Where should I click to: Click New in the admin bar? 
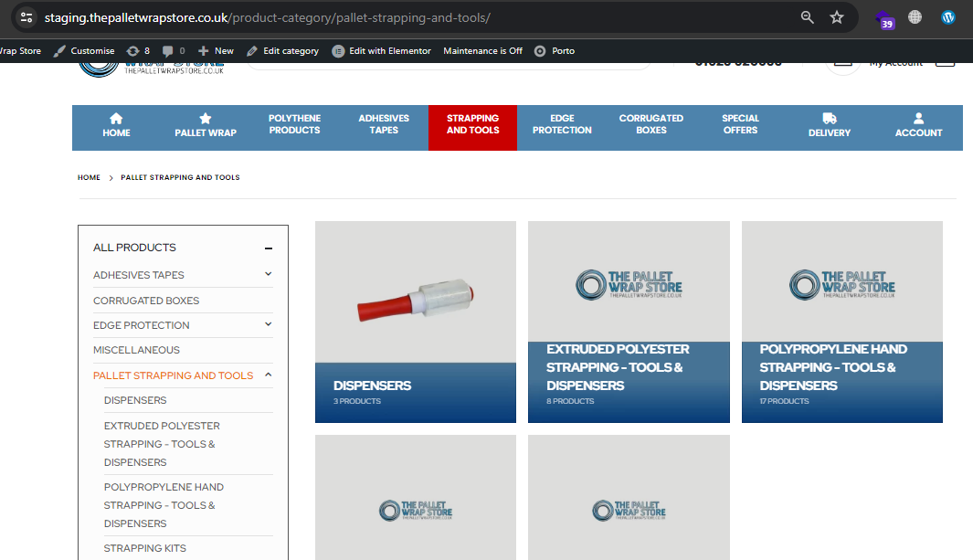[216, 51]
